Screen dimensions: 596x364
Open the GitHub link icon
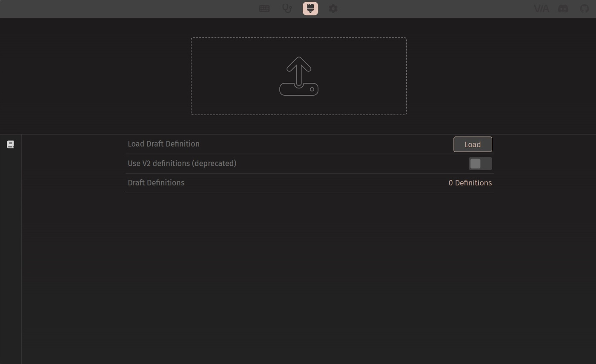(x=585, y=9)
